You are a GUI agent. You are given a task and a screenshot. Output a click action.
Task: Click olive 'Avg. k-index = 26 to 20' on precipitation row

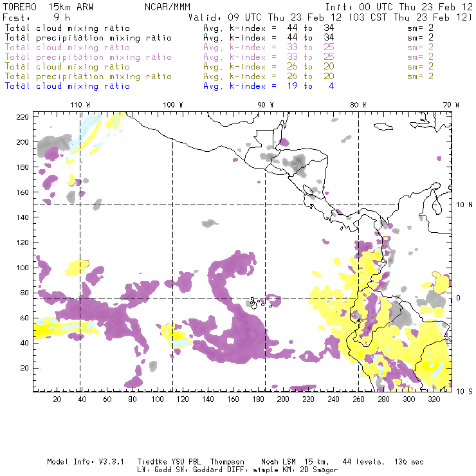coord(269,76)
